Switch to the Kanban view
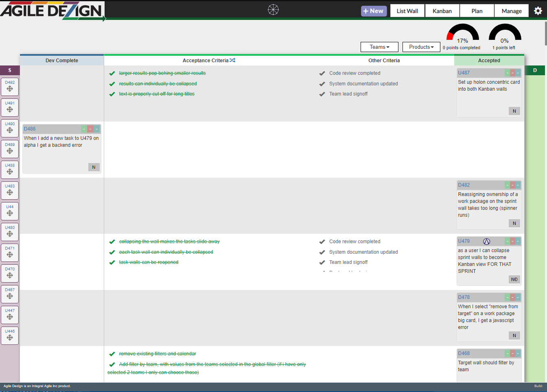The width and height of the screenshot is (547, 392). point(442,11)
